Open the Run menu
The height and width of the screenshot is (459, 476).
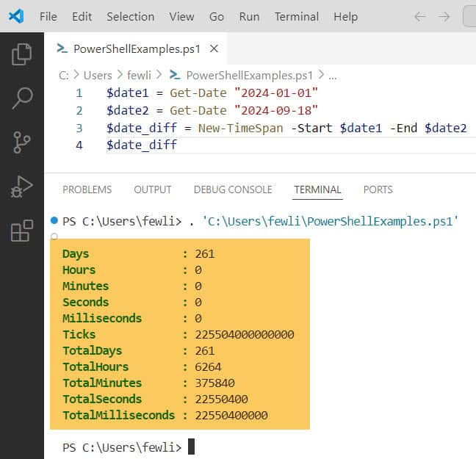[249, 17]
